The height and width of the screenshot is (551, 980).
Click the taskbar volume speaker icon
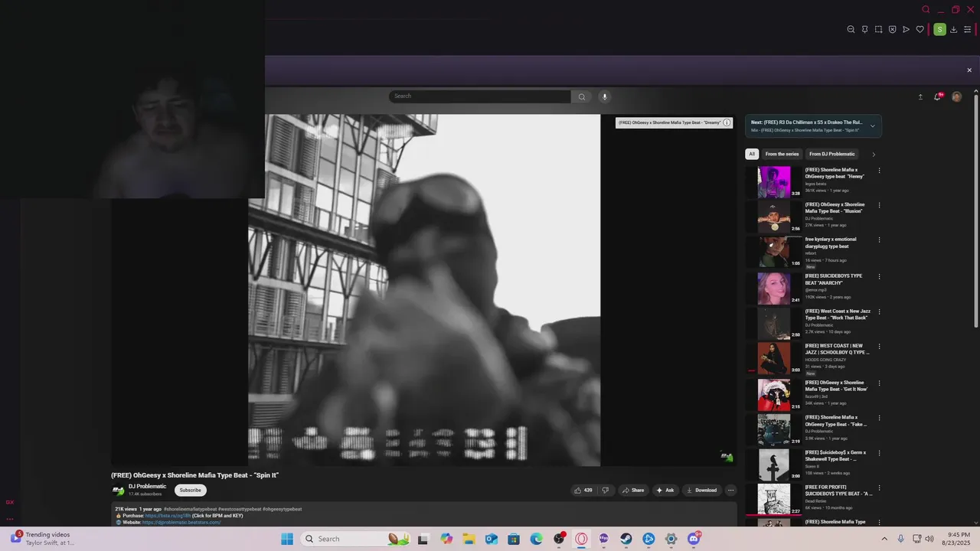click(929, 539)
